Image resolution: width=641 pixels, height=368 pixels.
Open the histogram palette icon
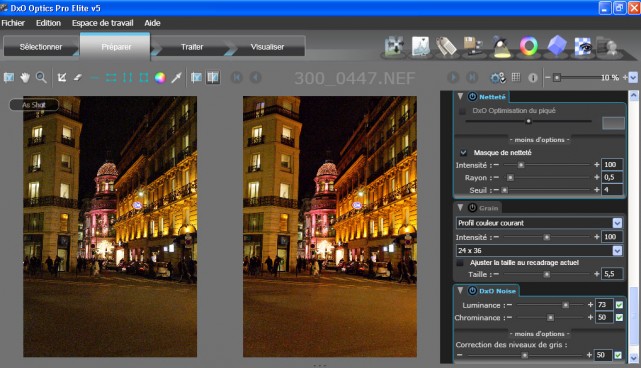pos(420,46)
